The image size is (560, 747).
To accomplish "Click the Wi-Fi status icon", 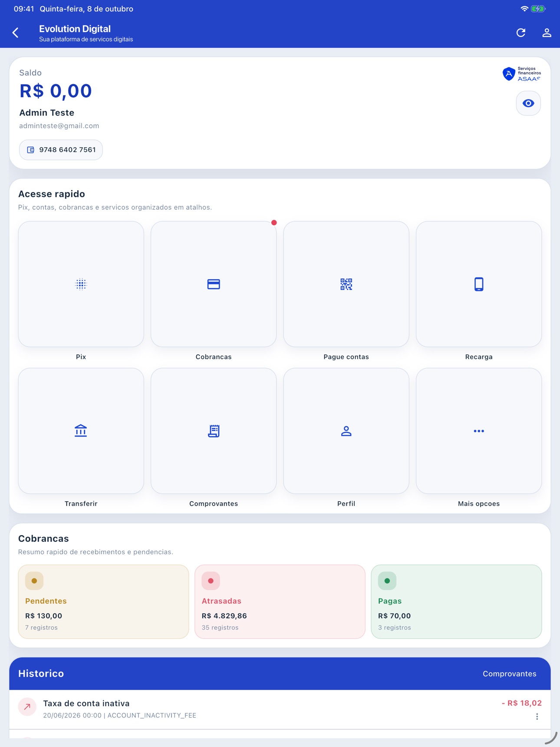I will tap(524, 9).
